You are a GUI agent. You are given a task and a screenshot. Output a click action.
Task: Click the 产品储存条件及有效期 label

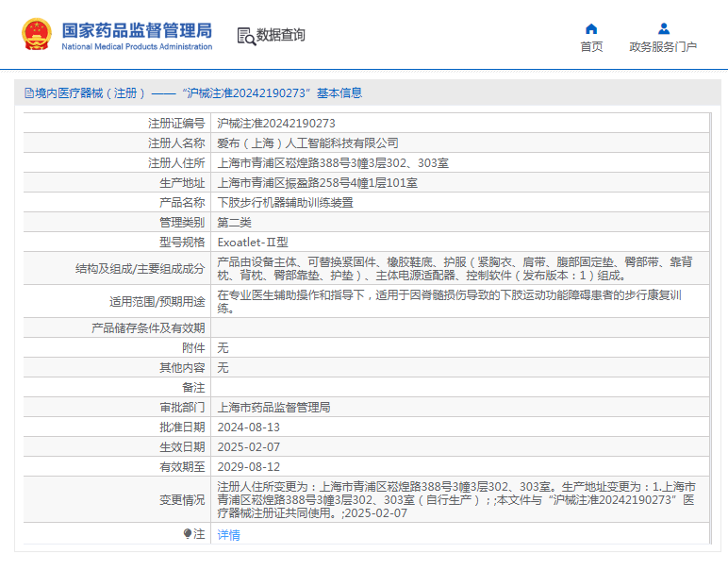[x=148, y=328]
